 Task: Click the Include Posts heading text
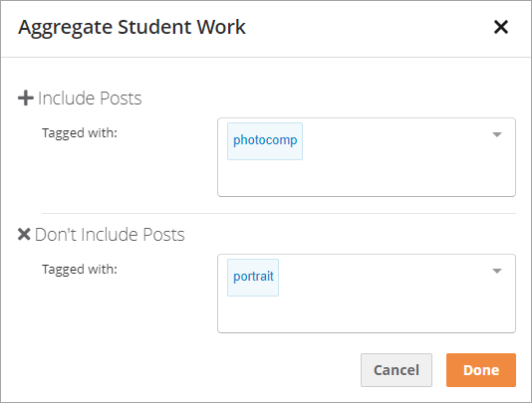(x=90, y=99)
